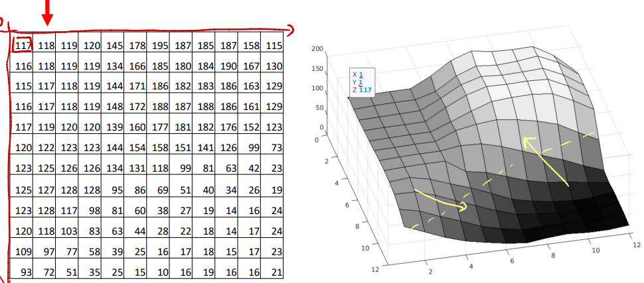Viewport: 644px width, 283px height.
Task: Select the table cell showing 166
Action: tap(135, 62)
